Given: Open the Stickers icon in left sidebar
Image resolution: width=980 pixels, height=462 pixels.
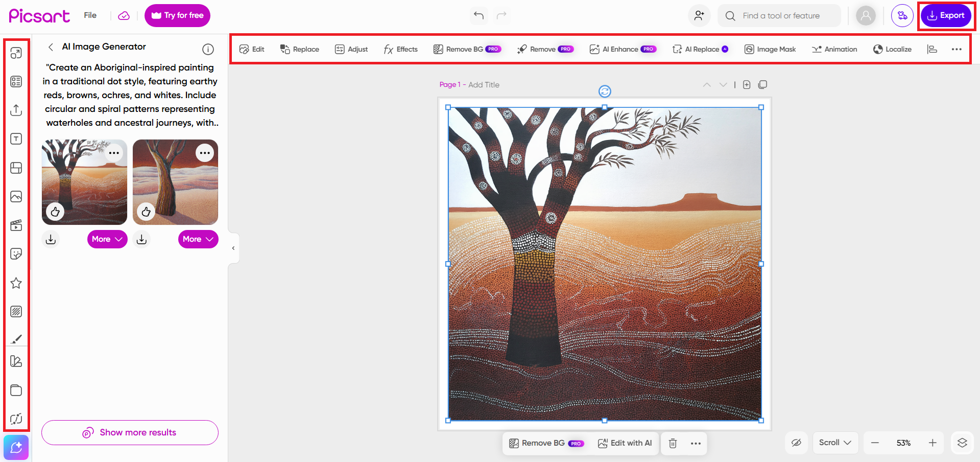Looking at the screenshot, I should tap(16, 254).
